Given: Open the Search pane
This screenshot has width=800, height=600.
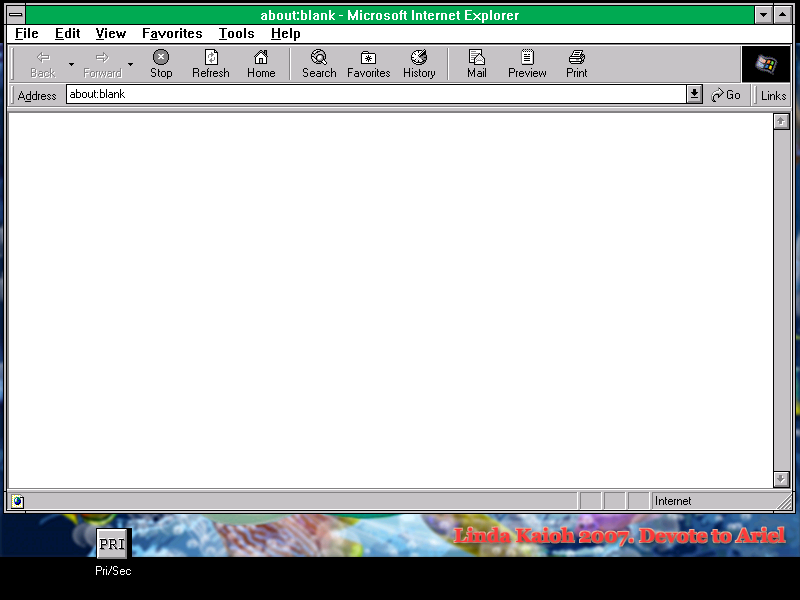Looking at the screenshot, I should click(319, 64).
